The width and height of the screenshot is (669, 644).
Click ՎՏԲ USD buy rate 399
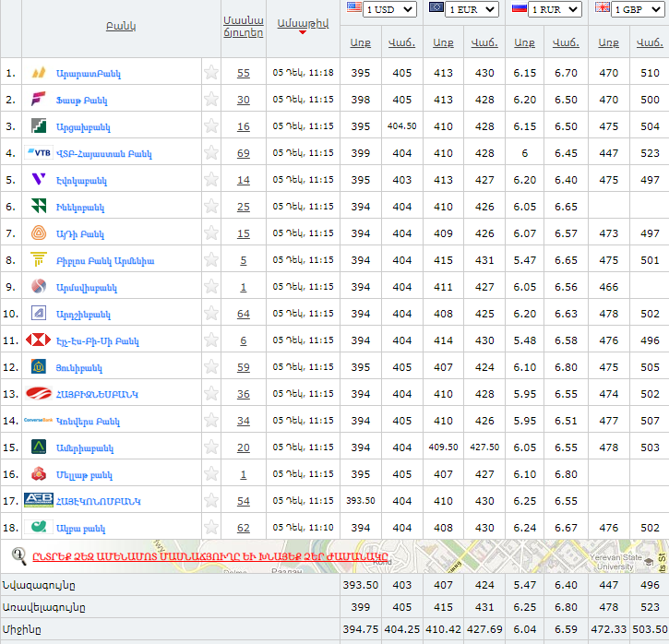(x=361, y=153)
